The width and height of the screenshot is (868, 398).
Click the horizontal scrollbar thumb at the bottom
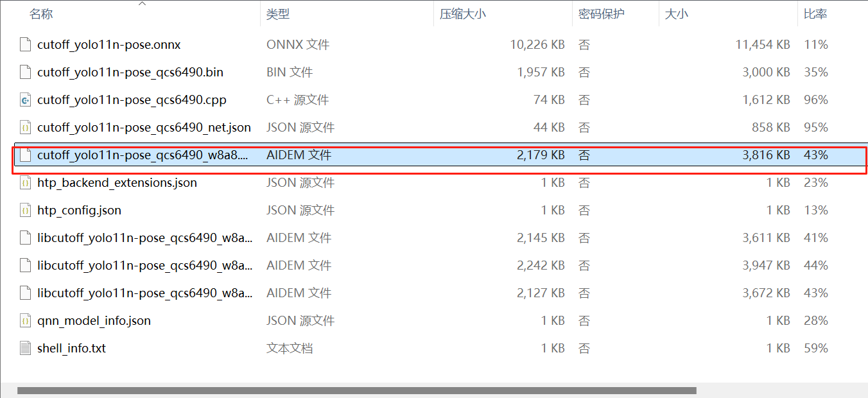pos(356,390)
